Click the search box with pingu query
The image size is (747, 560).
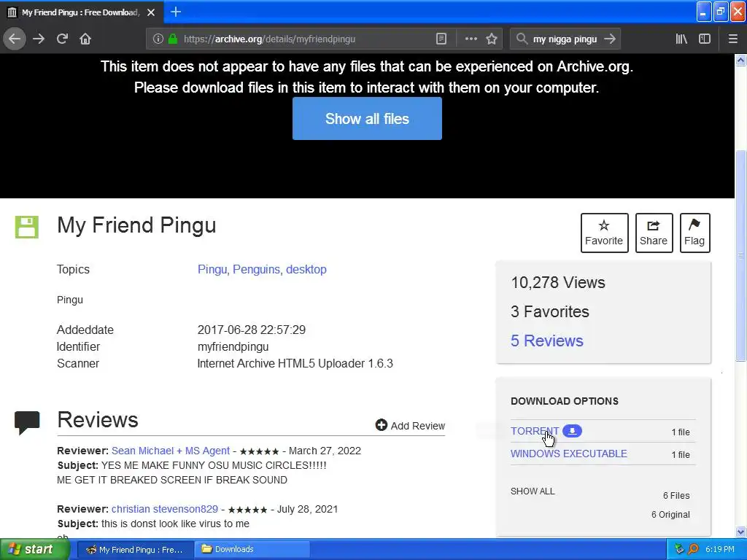click(x=565, y=39)
